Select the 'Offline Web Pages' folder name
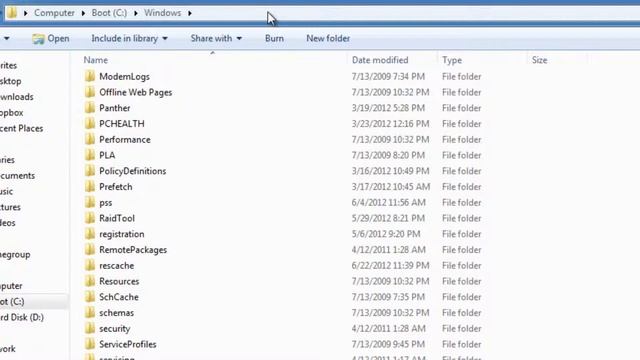The height and width of the screenshot is (360, 640). (136, 92)
